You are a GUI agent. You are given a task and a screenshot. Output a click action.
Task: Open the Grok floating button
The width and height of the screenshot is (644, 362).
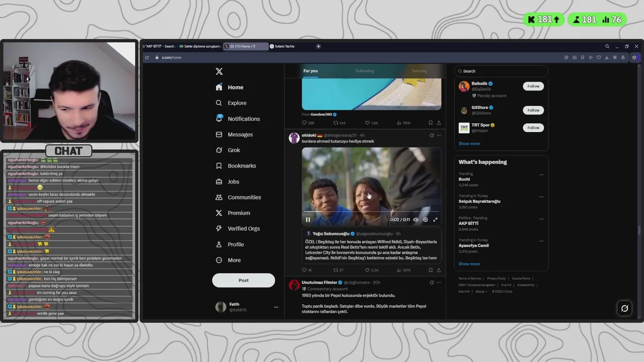[624, 308]
